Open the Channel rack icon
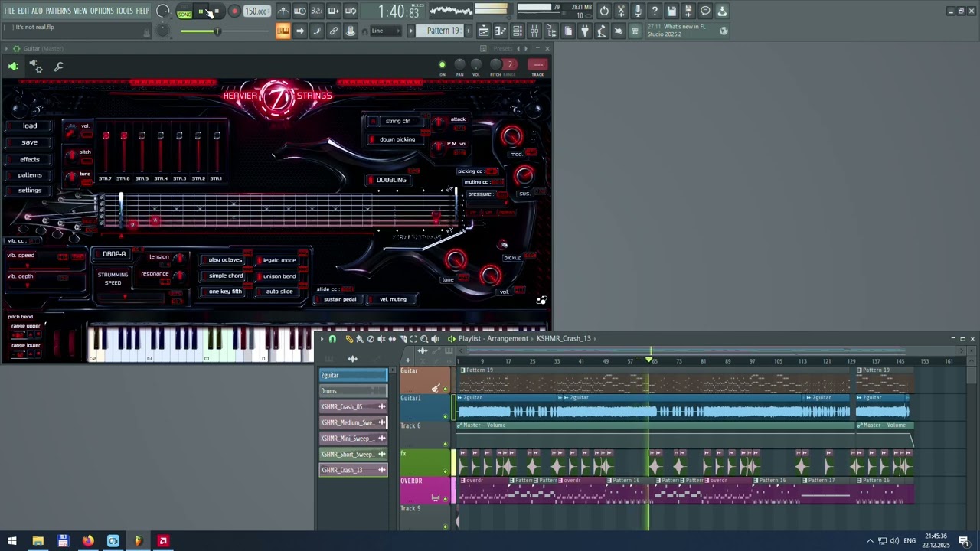The height and width of the screenshot is (551, 980). [x=518, y=31]
